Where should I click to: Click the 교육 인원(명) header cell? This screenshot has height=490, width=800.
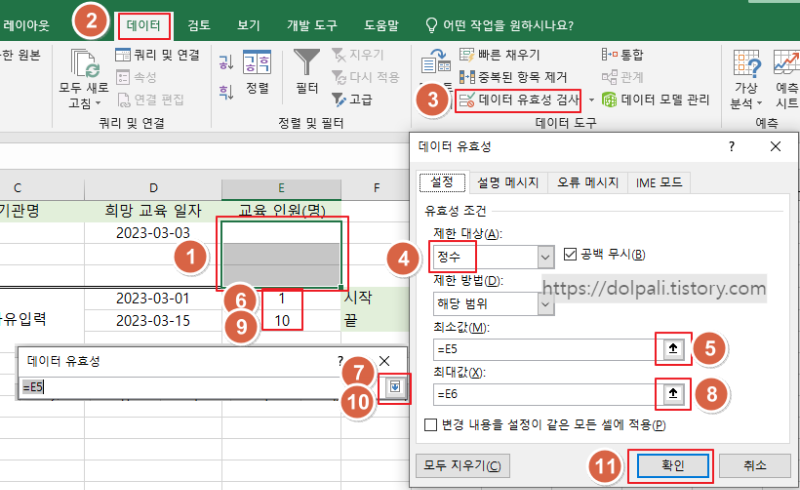[282, 210]
